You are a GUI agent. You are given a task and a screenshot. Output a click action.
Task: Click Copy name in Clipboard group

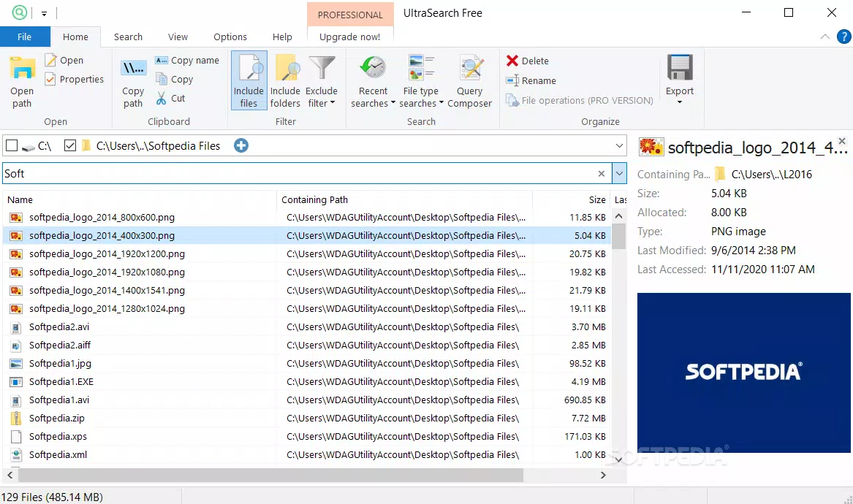tap(186, 61)
